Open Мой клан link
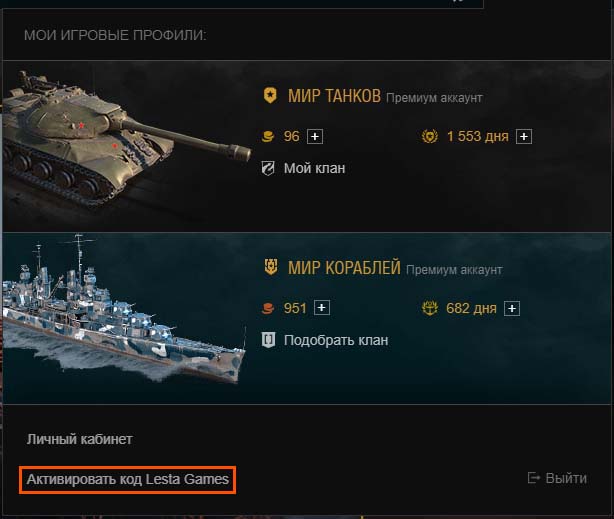 [x=314, y=168]
